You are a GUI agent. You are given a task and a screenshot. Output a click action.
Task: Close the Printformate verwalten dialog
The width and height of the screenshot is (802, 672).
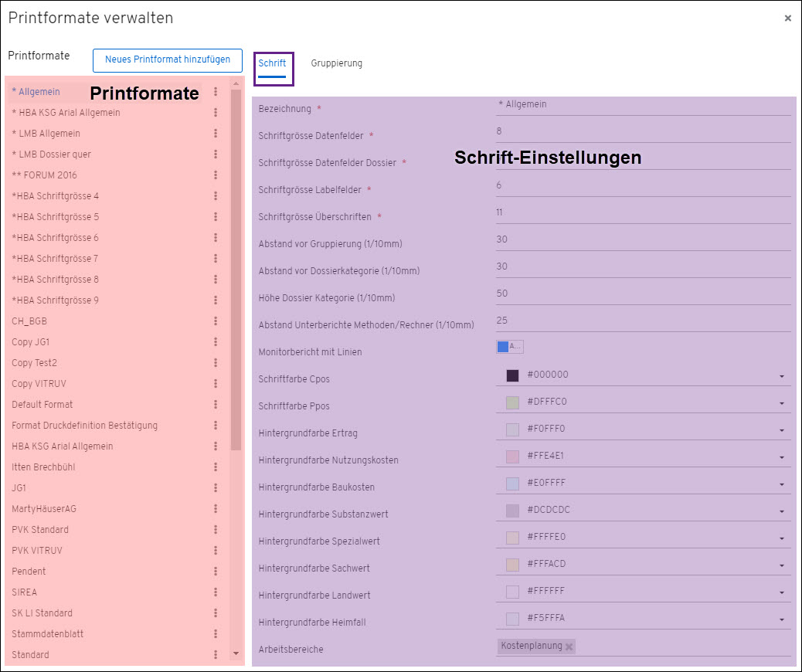point(787,19)
